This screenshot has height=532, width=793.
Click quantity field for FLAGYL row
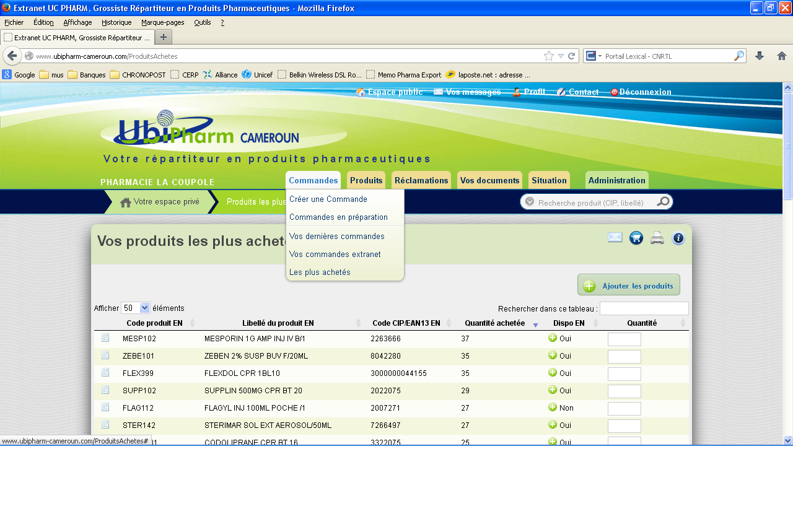(x=624, y=409)
